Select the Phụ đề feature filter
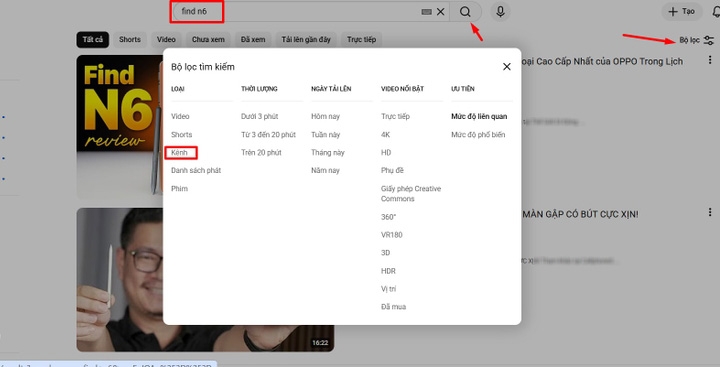The height and width of the screenshot is (367, 720). pos(392,170)
